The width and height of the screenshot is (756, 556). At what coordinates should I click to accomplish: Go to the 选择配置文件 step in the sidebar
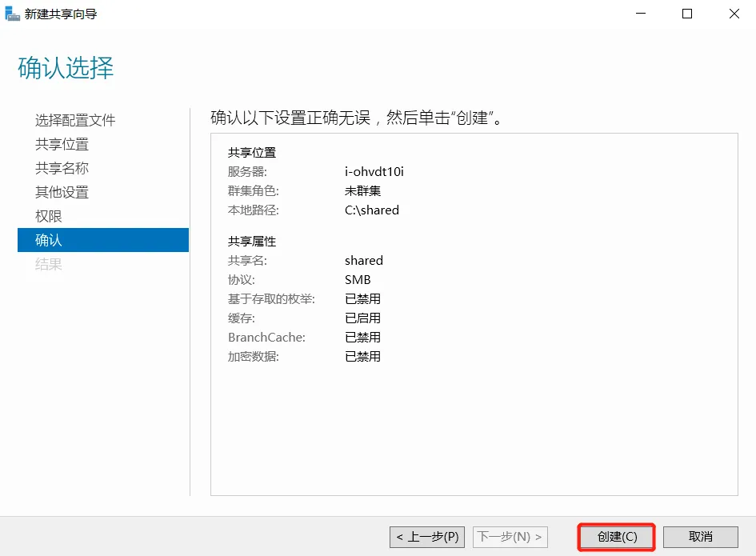[75, 120]
